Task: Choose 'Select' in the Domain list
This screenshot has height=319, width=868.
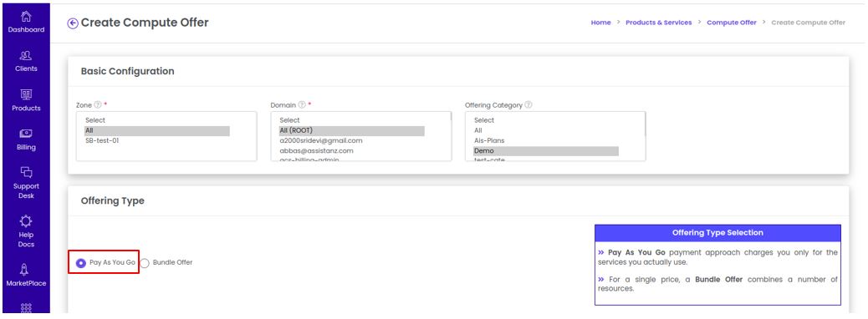Action: [351, 120]
